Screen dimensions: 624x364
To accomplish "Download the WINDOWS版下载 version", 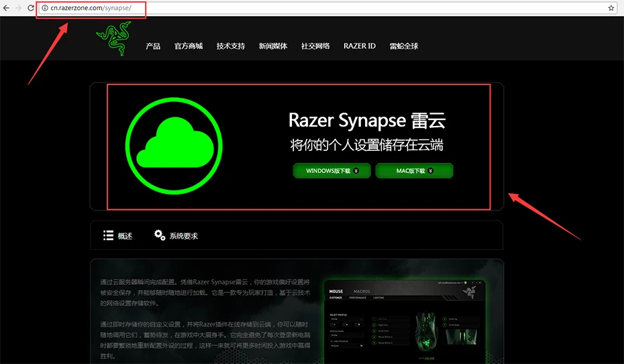I will pyautogui.click(x=332, y=171).
